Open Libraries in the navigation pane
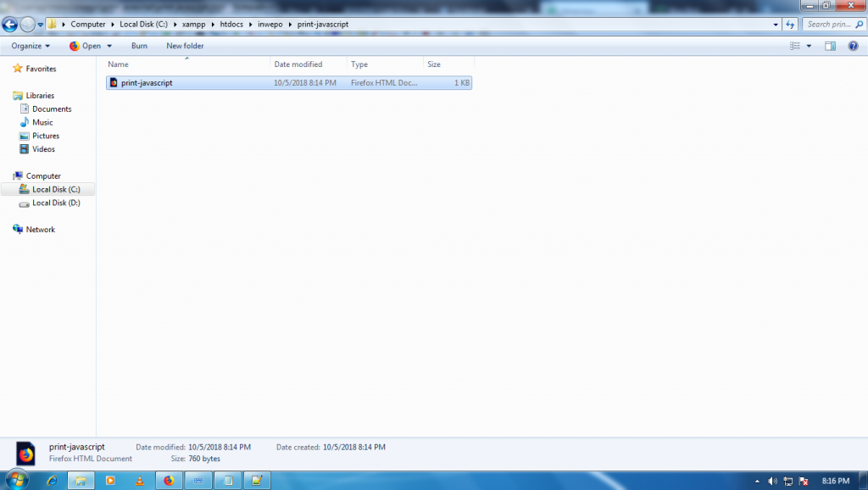The width and height of the screenshot is (868, 490). pos(40,96)
